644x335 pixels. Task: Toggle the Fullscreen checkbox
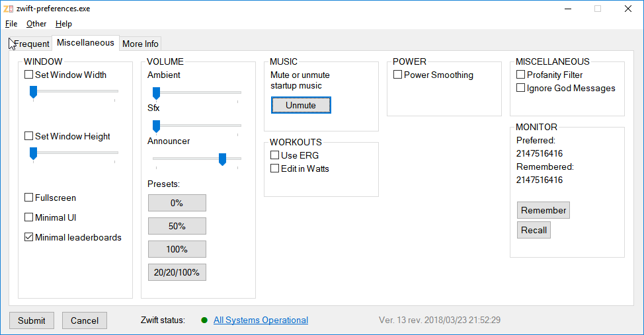point(28,198)
